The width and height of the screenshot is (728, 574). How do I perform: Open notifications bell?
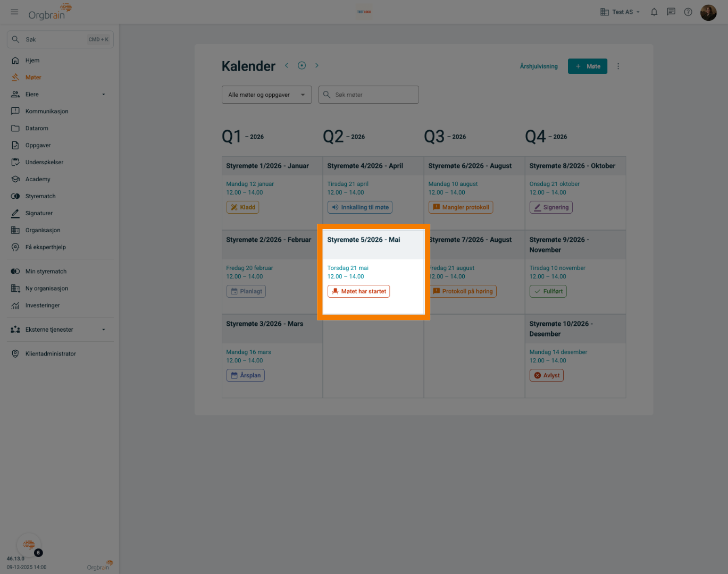click(x=654, y=12)
